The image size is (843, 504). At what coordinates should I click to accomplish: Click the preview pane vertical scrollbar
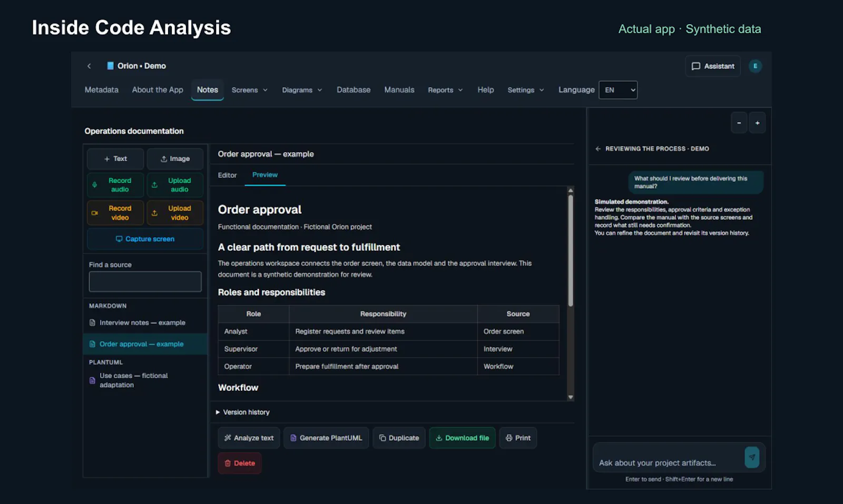coord(570,251)
